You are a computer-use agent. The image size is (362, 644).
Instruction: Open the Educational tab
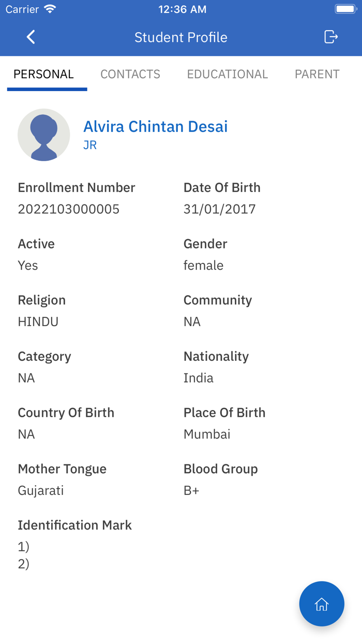click(x=228, y=74)
